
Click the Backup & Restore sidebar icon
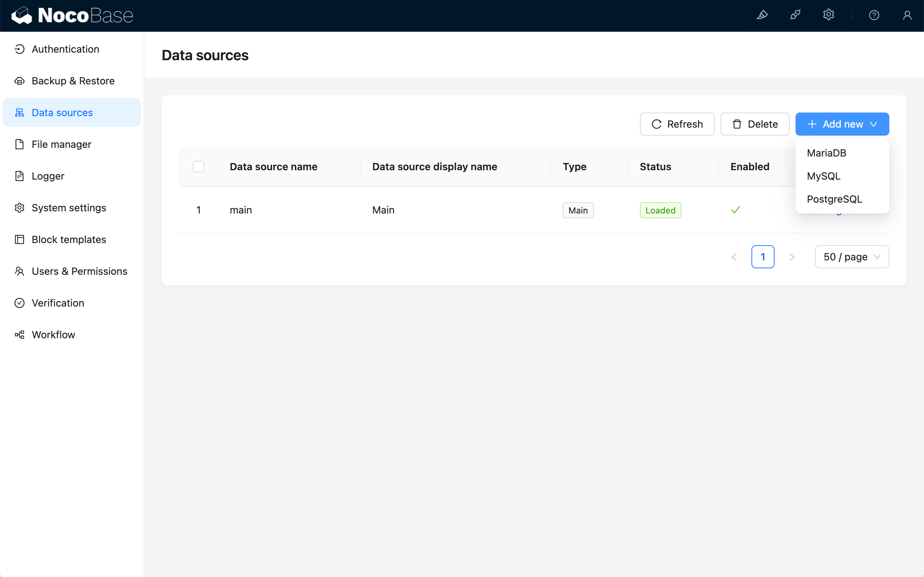[20, 80]
